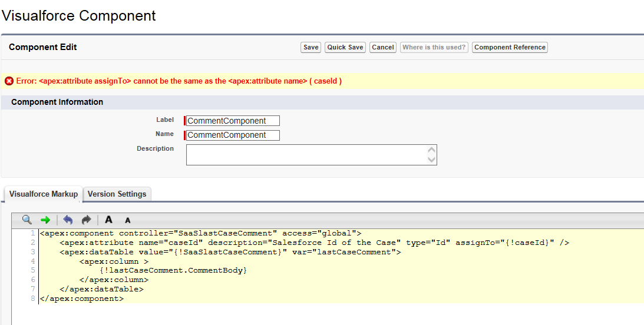644x325 pixels.
Task: Focus the Label field containing CommentComponent
Action: 233,121
